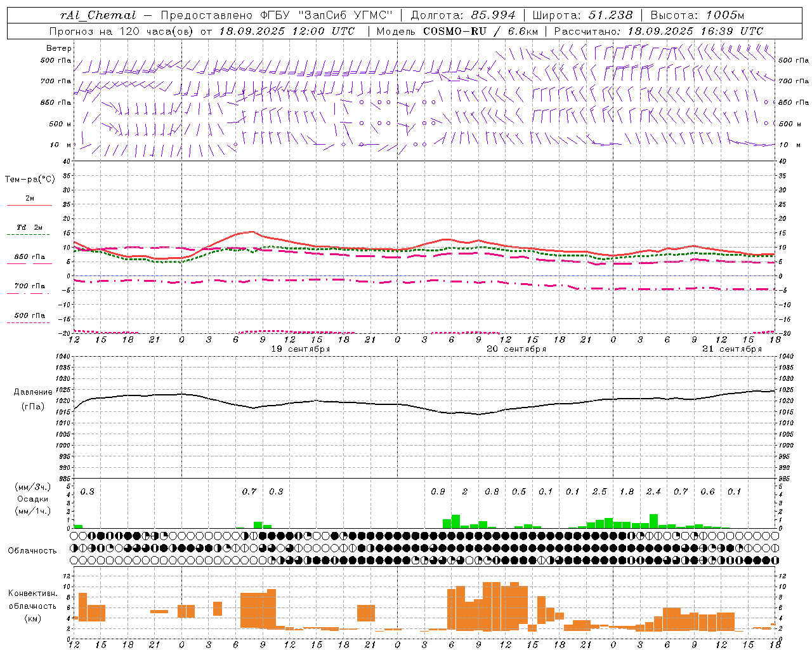This screenshot has height=650, width=812.
Task: Click the station name rAl_Chemal
Action: [98, 15]
